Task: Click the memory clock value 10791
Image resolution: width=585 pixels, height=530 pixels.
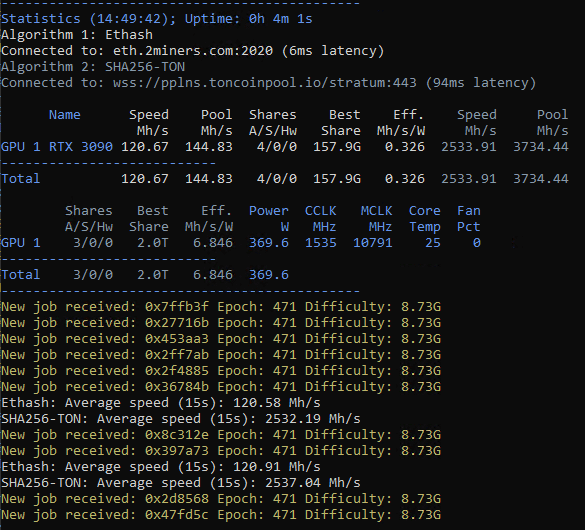Action: click(373, 243)
